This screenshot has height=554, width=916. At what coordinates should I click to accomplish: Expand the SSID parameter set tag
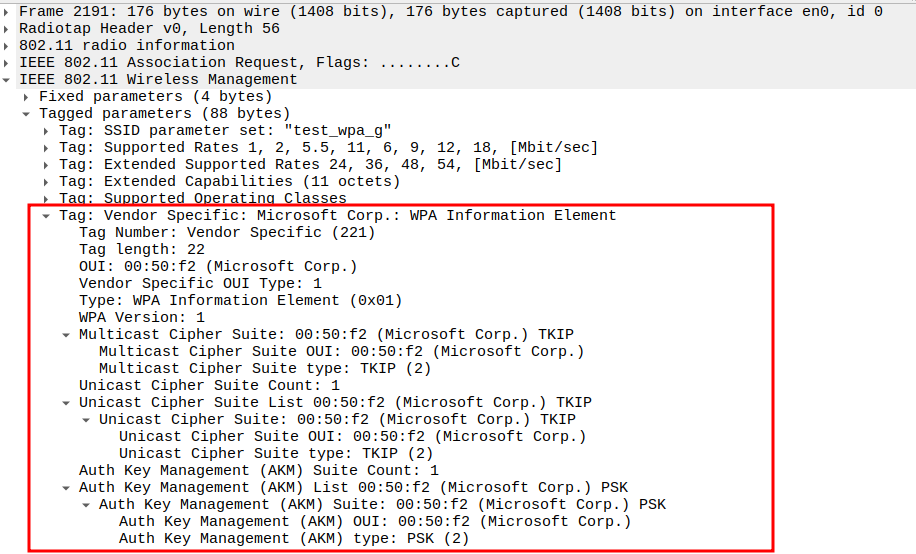47,130
